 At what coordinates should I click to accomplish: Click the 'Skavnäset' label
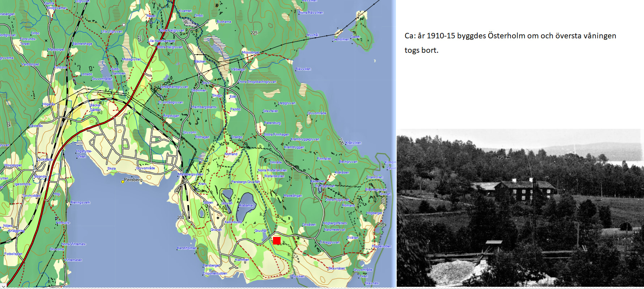[337, 268]
